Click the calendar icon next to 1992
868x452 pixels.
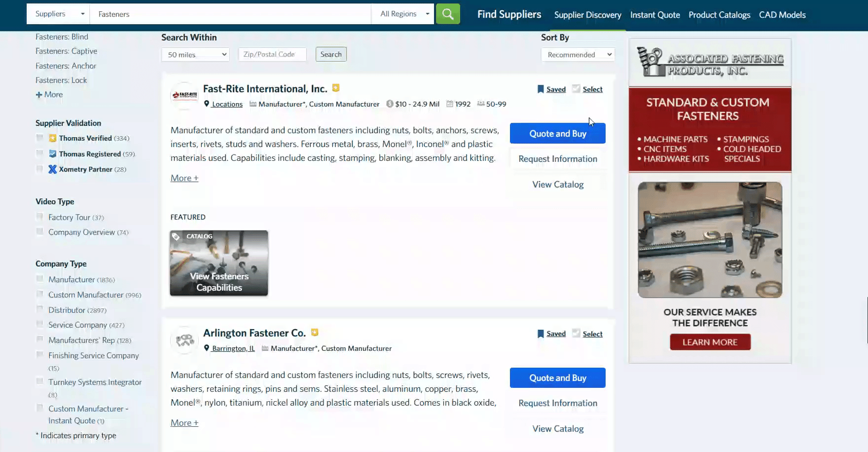[450, 104]
